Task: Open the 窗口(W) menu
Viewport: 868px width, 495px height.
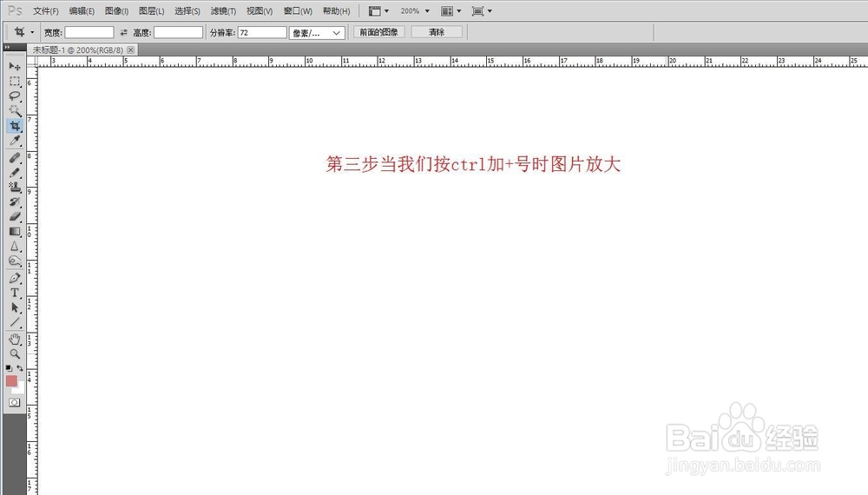Action: coord(298,11)
